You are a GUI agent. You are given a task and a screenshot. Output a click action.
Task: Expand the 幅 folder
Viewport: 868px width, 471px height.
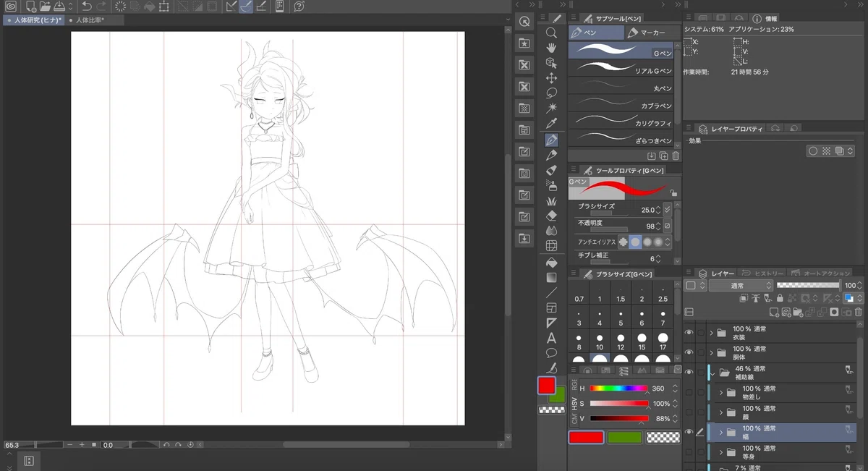(720, 432)
